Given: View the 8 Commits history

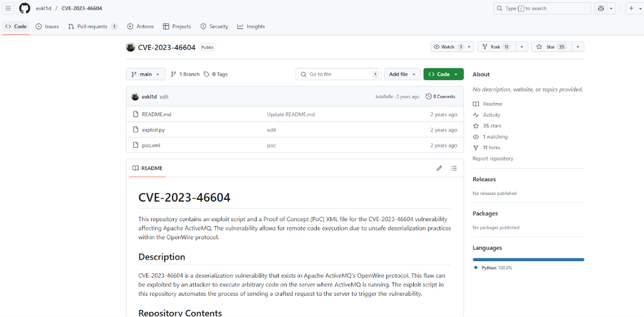Looking at the screenshot, I should coord(441,97).
